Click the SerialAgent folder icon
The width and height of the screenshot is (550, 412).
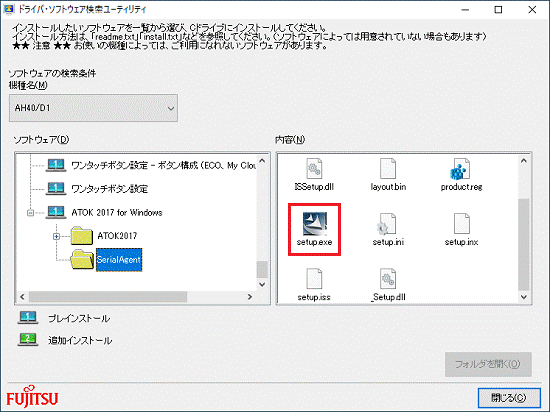(82, 259)
